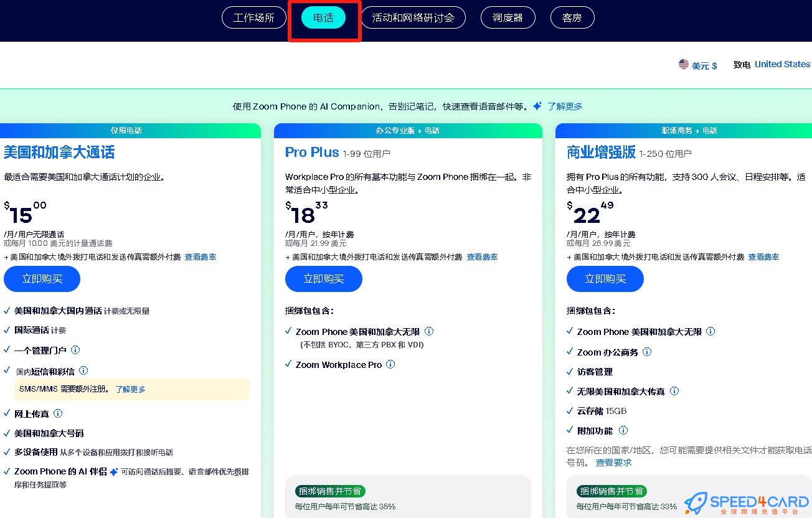The height and width of the screenshot is (518, 812).
Task: Open 了解更多 in SMS/MMS notice
Action: (x=130, y=389)
